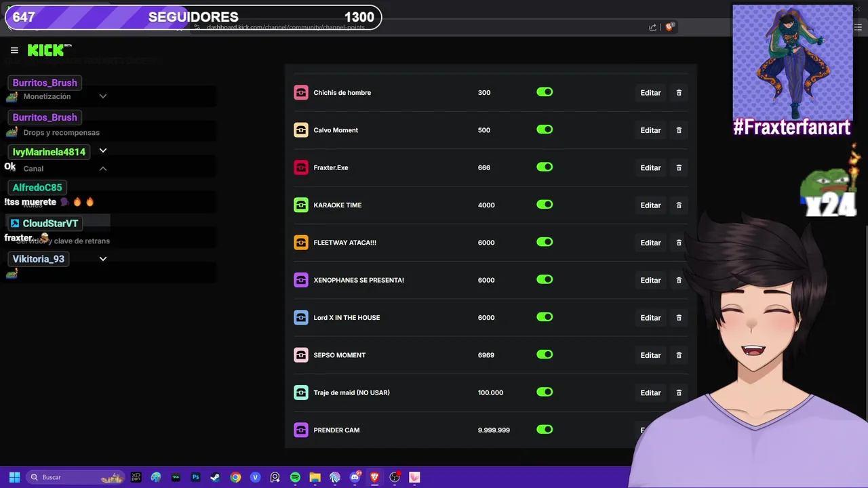Toggle the PRENDER CAM reward switch
Screen dimensions: 868x488
click(545, 429)
